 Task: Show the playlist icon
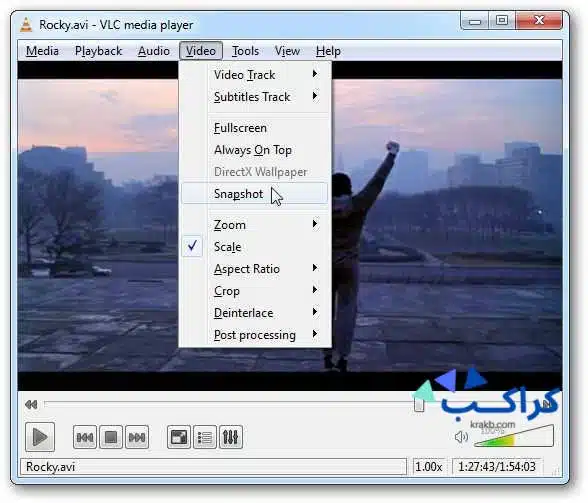click(x=205, y=437)
